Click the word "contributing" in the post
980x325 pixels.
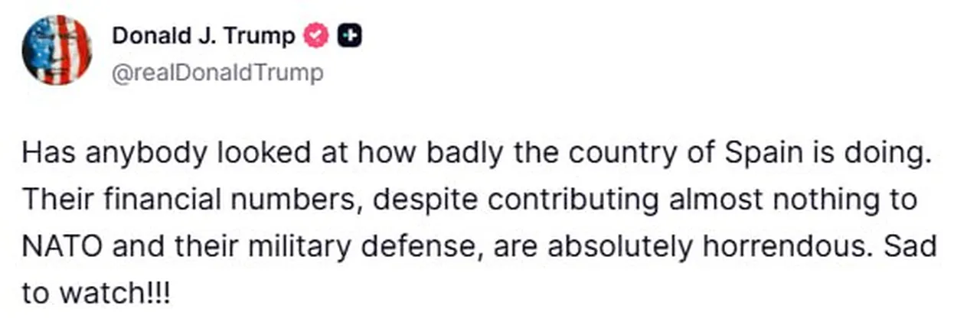click(570, 202)
